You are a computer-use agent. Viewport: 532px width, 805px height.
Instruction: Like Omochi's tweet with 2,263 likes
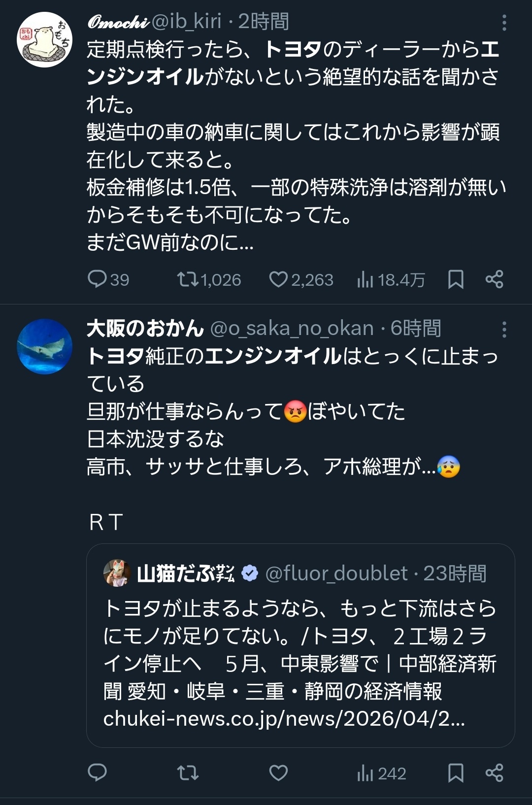click(278, 279)
